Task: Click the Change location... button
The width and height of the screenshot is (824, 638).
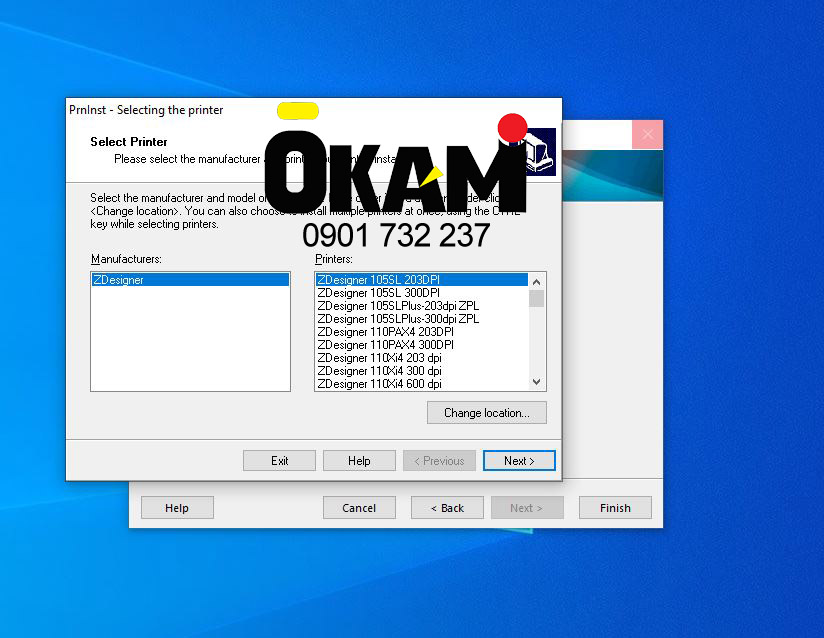Action: (x=487, y=413)
